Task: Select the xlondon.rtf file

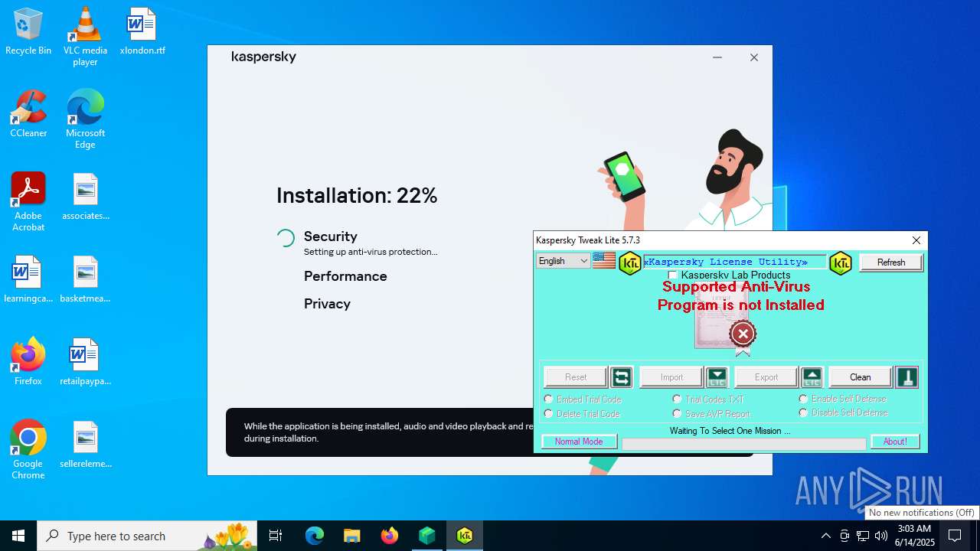Action: pos(142,32)
